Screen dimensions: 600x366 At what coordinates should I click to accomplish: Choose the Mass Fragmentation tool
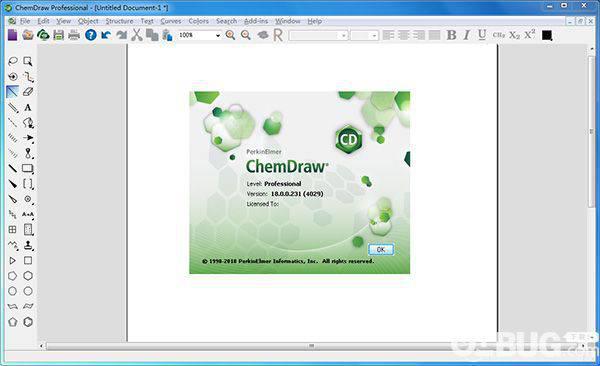28,77
